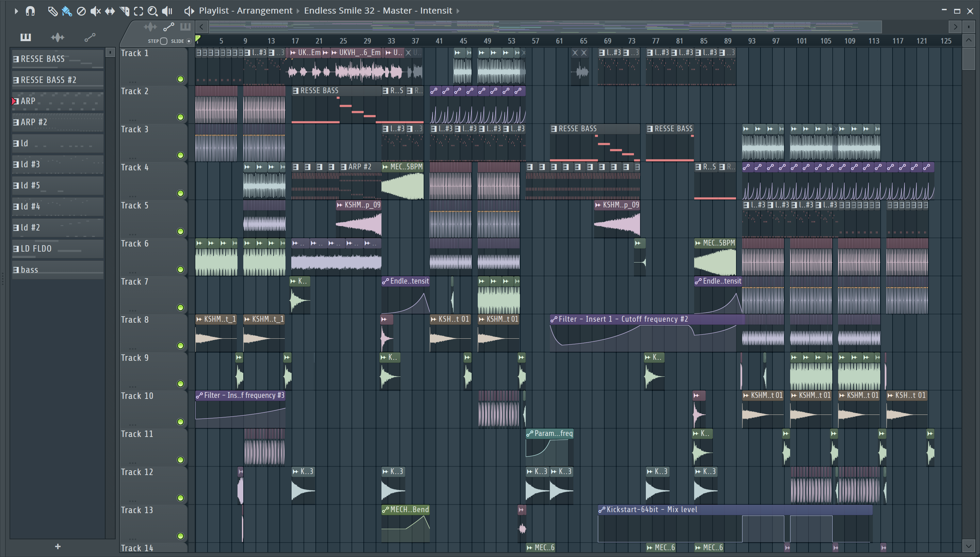The height and width of the screenshot is (557, 980).
Task: Click the clip icon on the 'Filter - Insert 1 - Cutoff frequency #2' clip
Action: click(x=554, y=319)
